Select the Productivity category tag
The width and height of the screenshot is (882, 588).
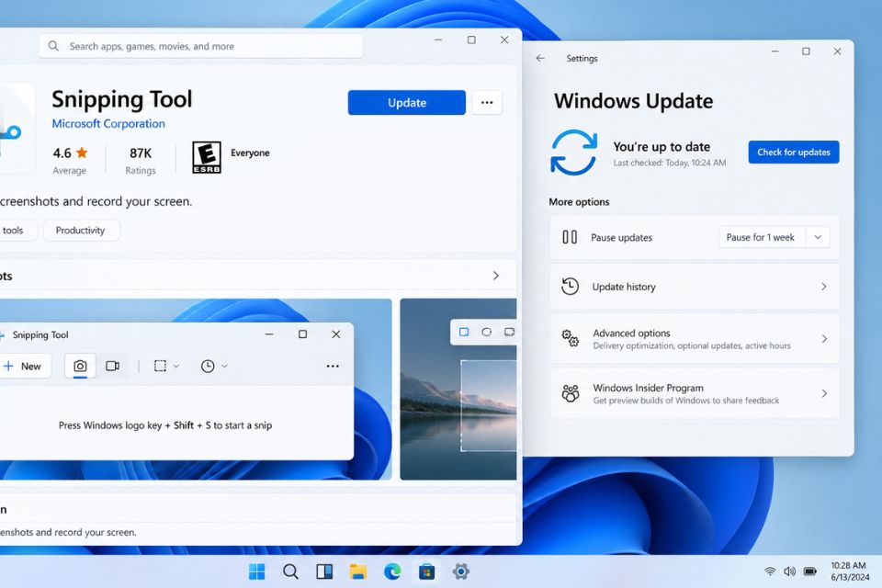tap(81, 230)
